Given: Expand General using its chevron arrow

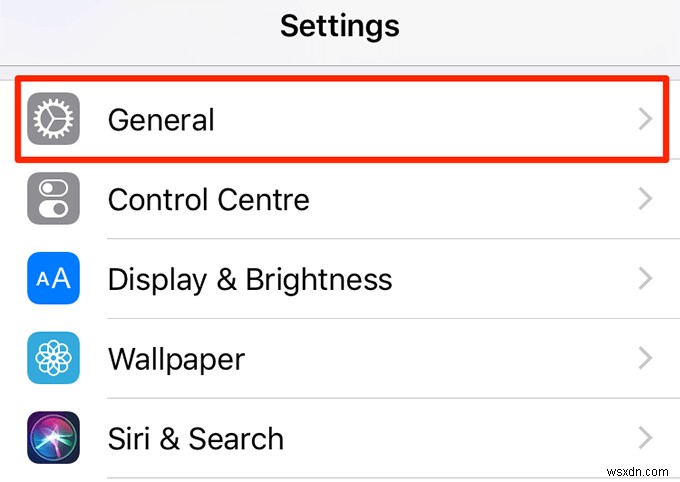Looking at the screenshot, I should (x=645, y=120).
